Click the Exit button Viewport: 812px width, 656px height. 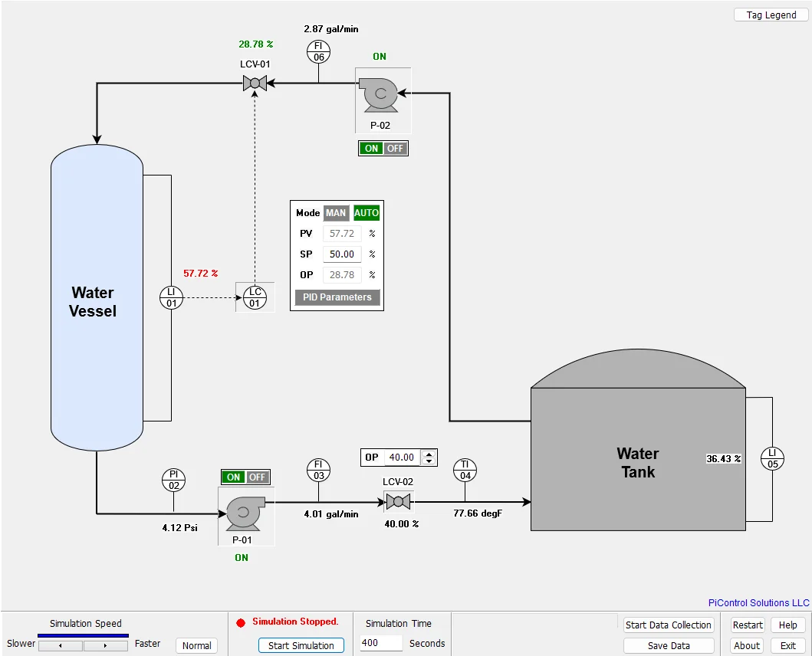click(x=787, y=645)
